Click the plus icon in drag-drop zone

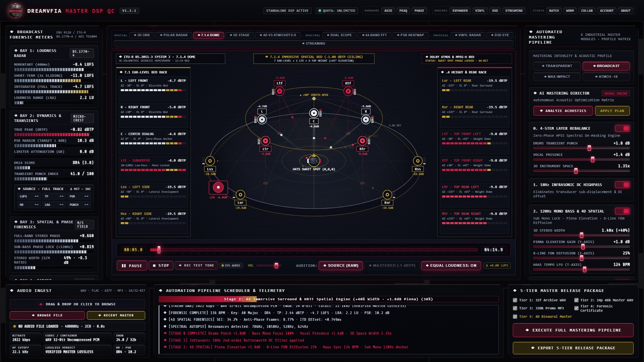[41, 304]
